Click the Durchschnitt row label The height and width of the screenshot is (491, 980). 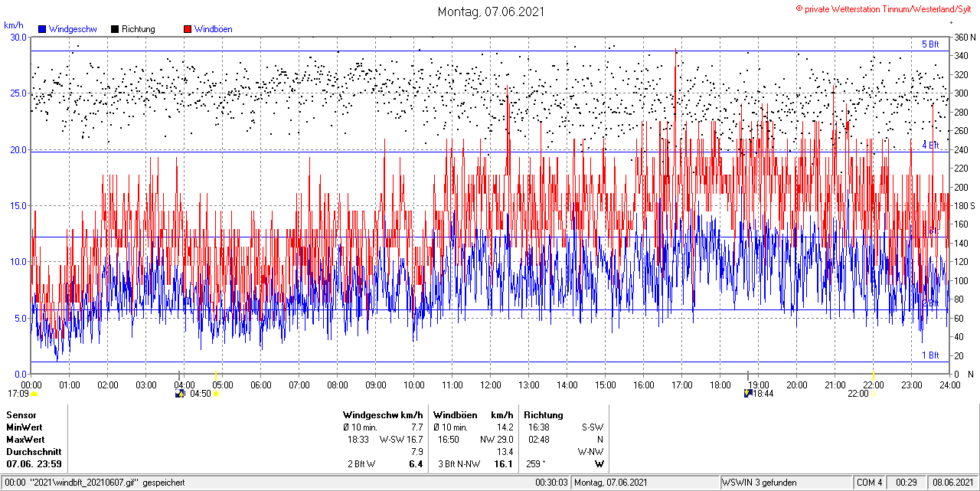tap(34, 452)
